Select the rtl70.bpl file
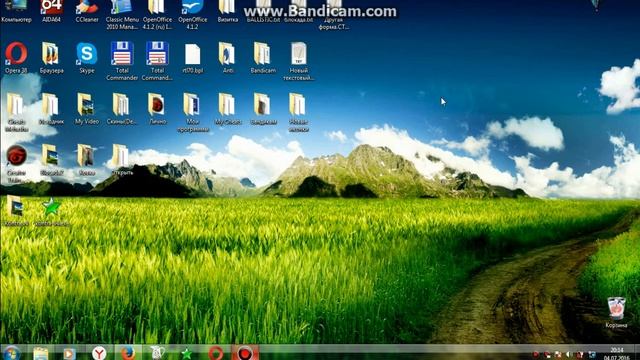 [x=192, y=58]
